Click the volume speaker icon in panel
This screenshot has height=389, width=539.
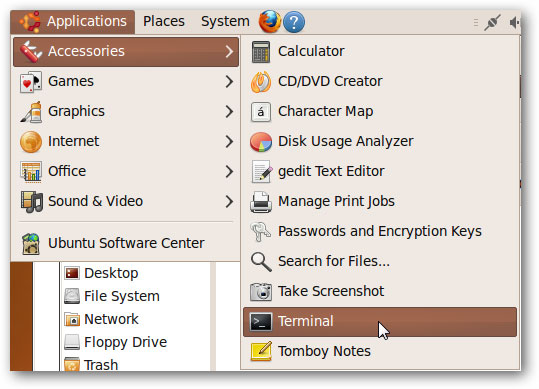pos(515,23)
